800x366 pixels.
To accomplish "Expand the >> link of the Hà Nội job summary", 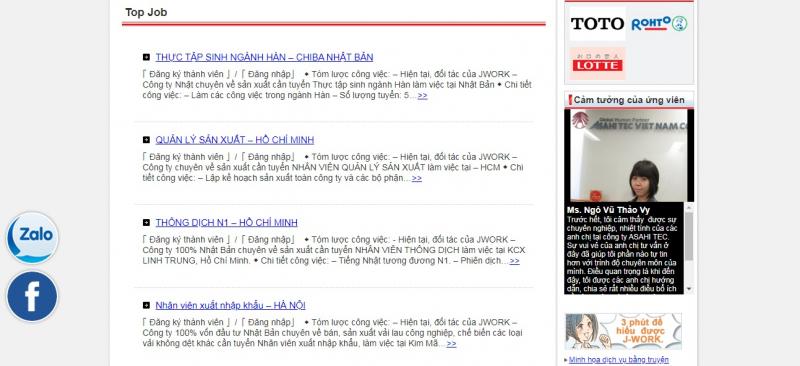I will tap(451, 344).
